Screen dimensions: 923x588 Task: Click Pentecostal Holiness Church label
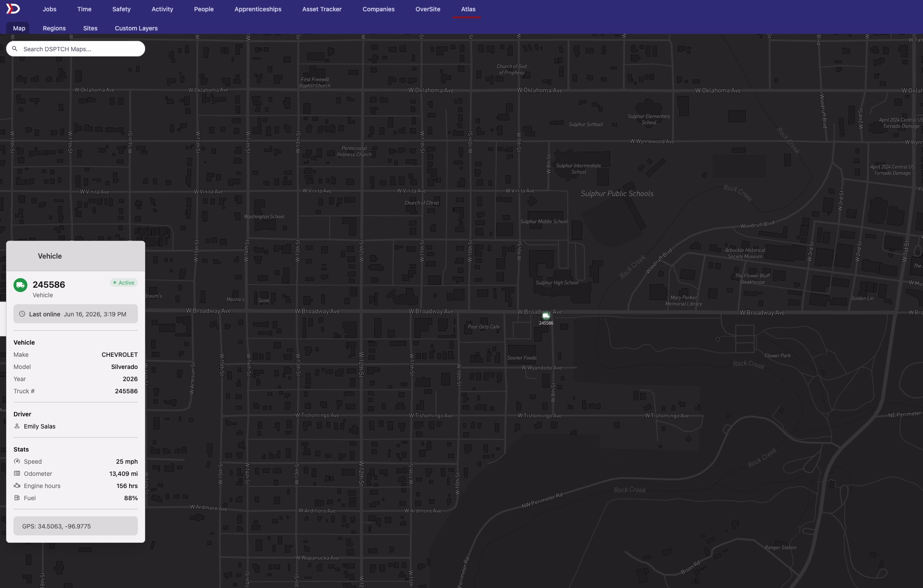click(354, 151)
